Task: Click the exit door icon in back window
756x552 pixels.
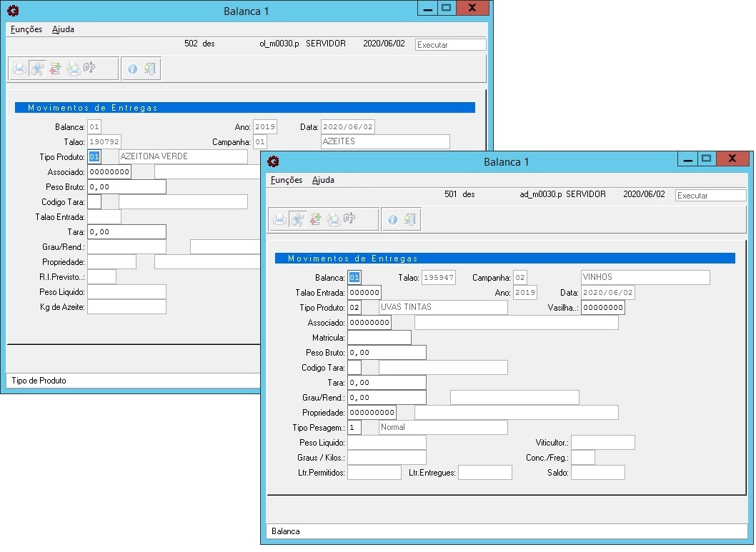Action: click(150, 69)
